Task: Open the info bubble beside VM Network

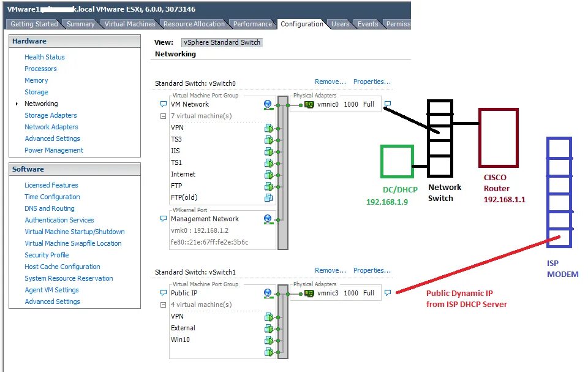Action: click(164, 104)
